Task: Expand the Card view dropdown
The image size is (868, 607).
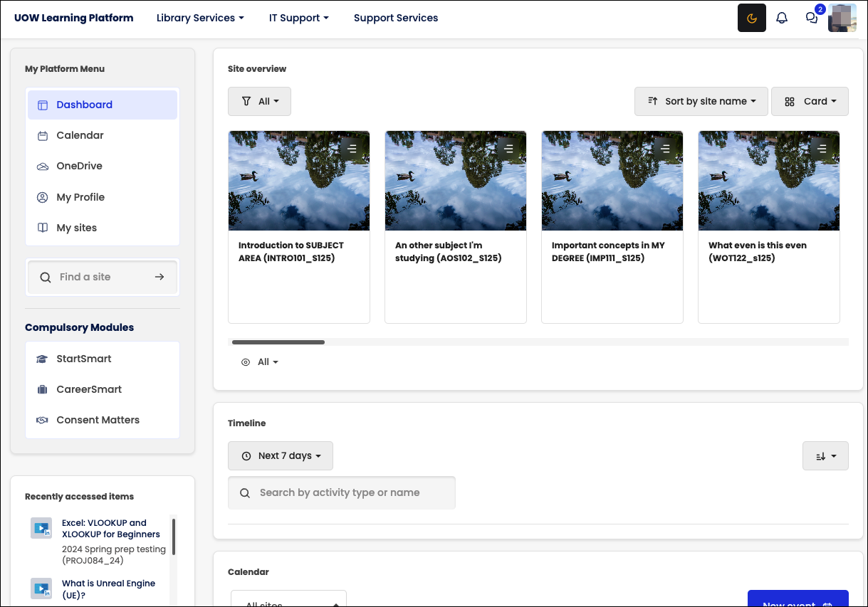Action: point(810,101)
